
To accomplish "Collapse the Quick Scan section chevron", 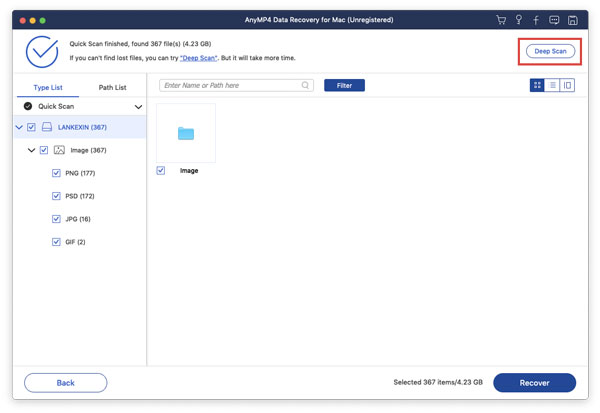I will (x=138, y=107).
